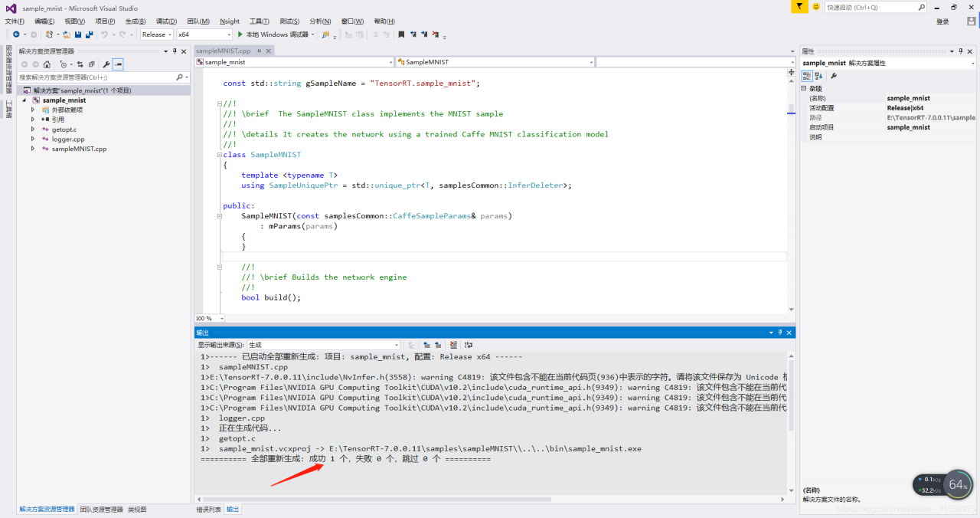Screen dimensions: 980x518
Task: Toggle preview selected items in Solution Explorer
Action: [118, 64]
